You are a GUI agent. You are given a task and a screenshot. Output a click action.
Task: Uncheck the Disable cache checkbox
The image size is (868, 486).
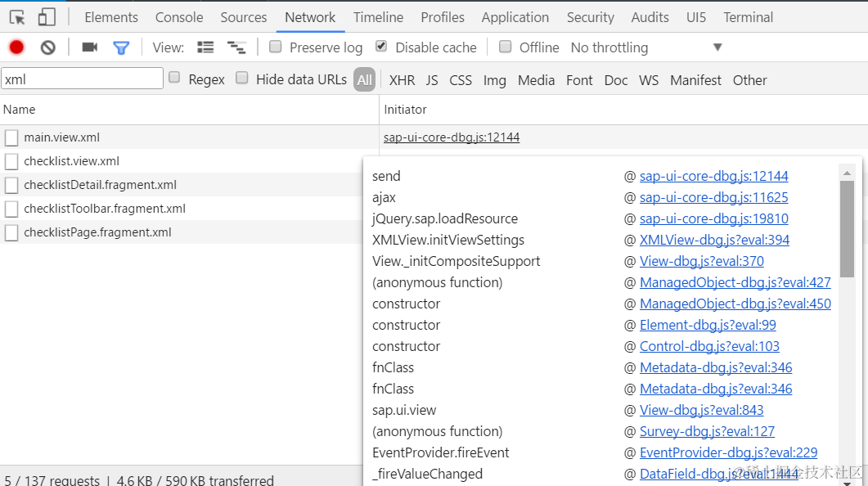[x=381, y=47]
